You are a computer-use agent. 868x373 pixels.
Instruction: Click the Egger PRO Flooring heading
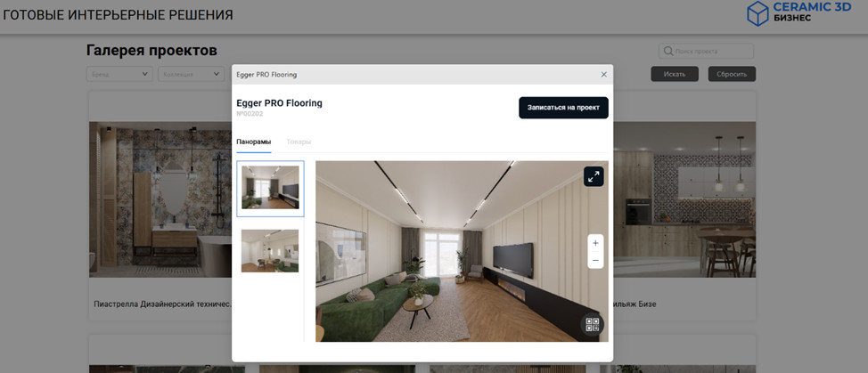(x=279, y=103)
